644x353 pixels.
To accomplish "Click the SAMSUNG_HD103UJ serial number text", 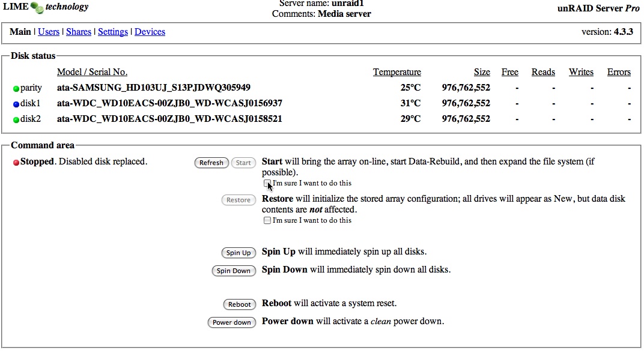I will (x=154, y=88).
